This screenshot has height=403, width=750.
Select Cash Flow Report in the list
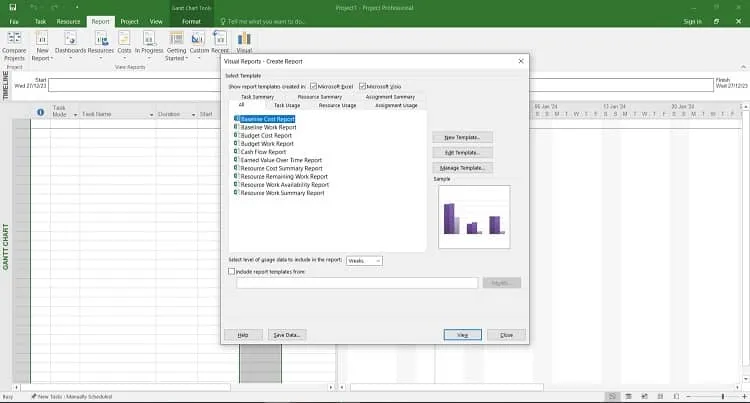263,152
